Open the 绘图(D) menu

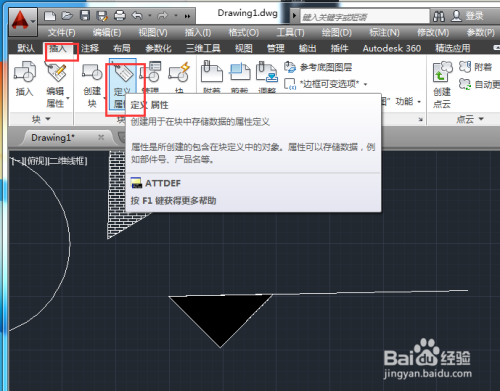pos(337,33)
